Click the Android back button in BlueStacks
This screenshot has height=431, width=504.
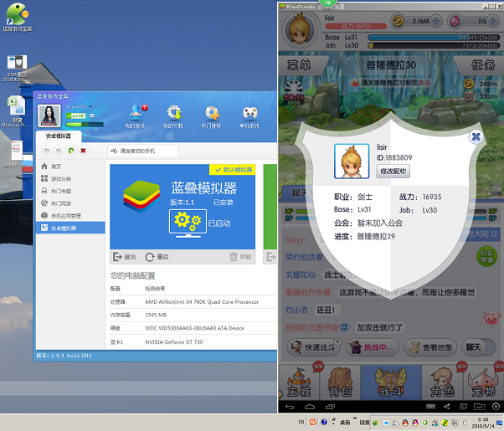(290, 407)
